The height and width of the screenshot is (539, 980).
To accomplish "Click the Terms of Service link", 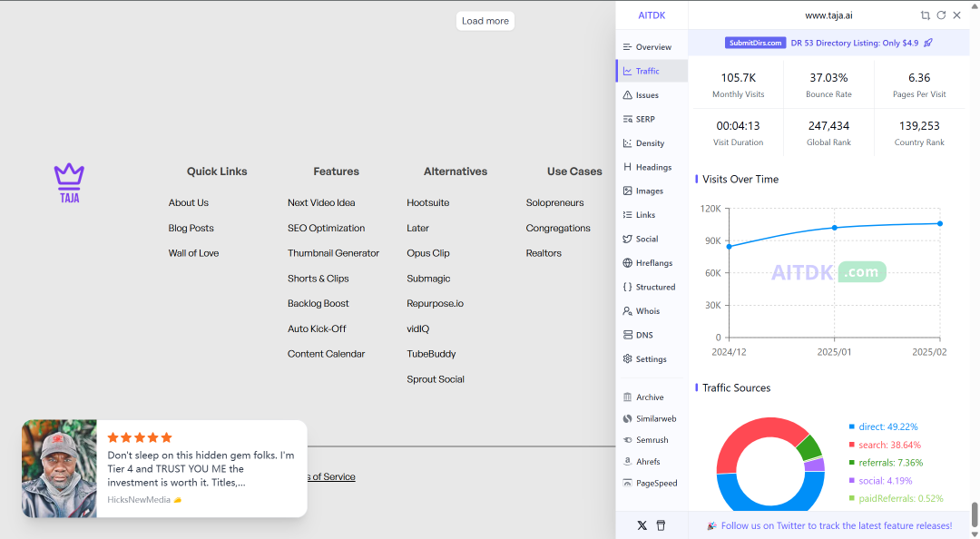I will click(331, 476).
